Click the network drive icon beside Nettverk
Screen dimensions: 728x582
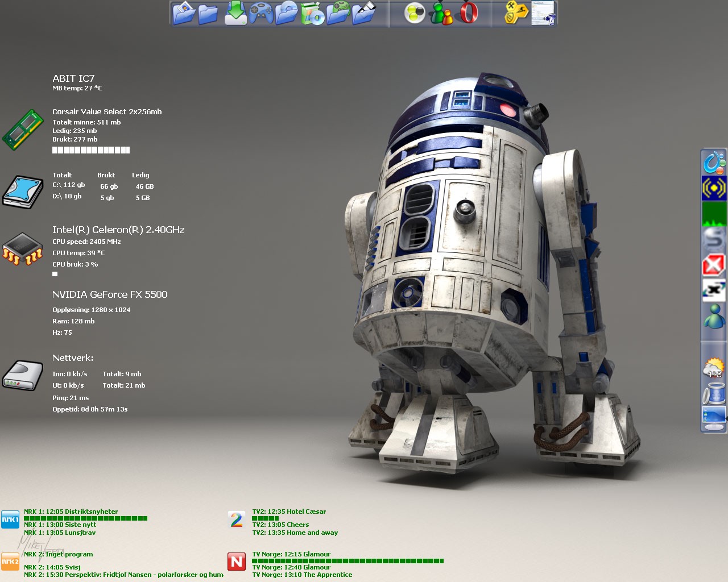23,375
